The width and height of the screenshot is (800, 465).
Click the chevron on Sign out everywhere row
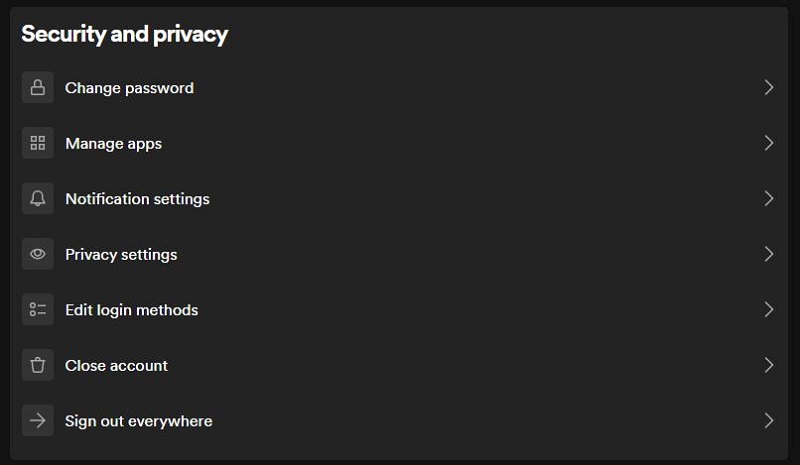769,421
